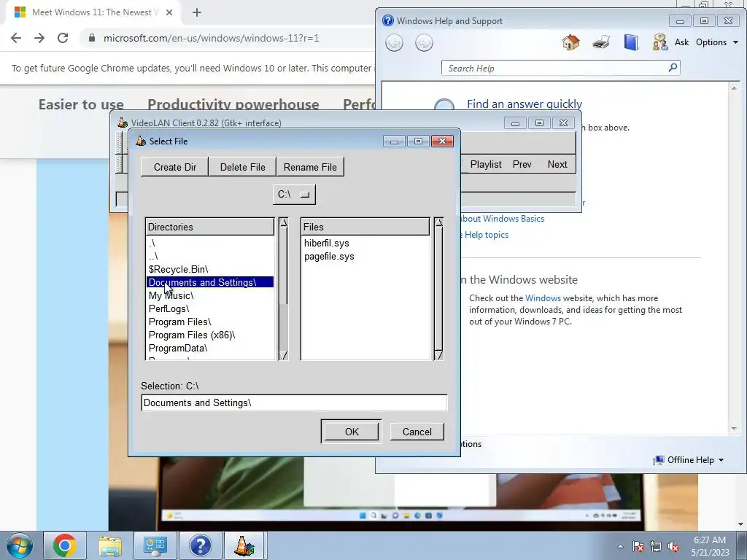Click the Directories list scrollbar thumb
747x560 pixels.
[x=284, y=265]
